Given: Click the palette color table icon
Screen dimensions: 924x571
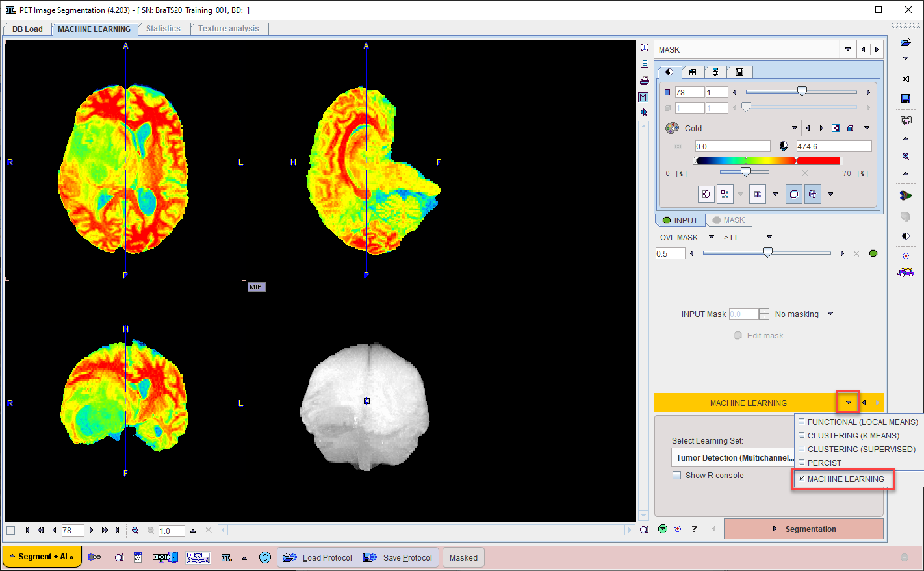Looking at the screenshot, I should click(x=672, y=128).
